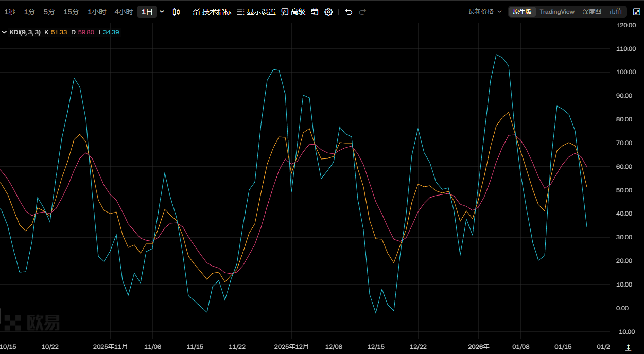Viewport: 644px width, 354px height.
Task: Click the 01/15 date axis label
Action: (x=563, y=347)
